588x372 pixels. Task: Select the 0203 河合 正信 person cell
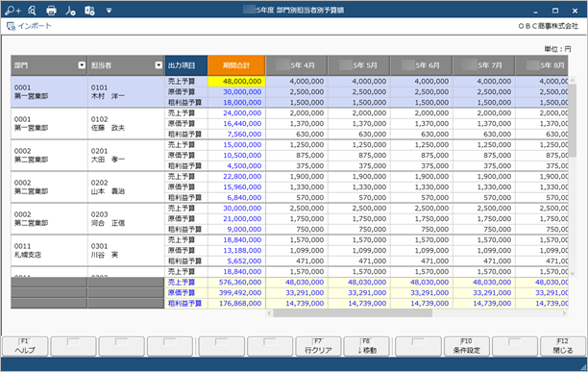click(x=126, y=218)
